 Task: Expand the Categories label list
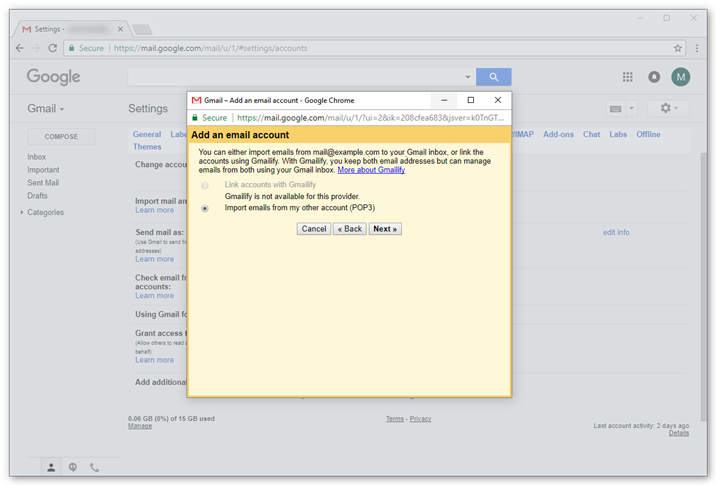(22, 212)
